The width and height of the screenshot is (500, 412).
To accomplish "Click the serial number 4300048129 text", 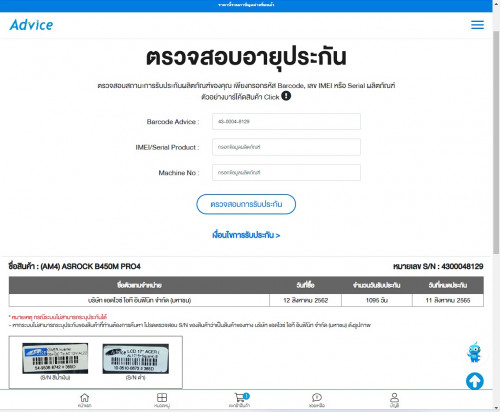I will pyautogui.click(x=462, y=266).
